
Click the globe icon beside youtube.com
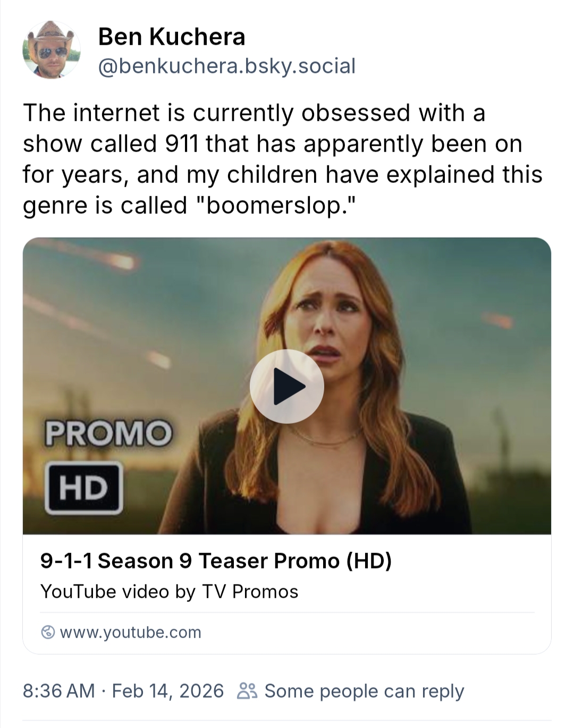click(48, 632)
